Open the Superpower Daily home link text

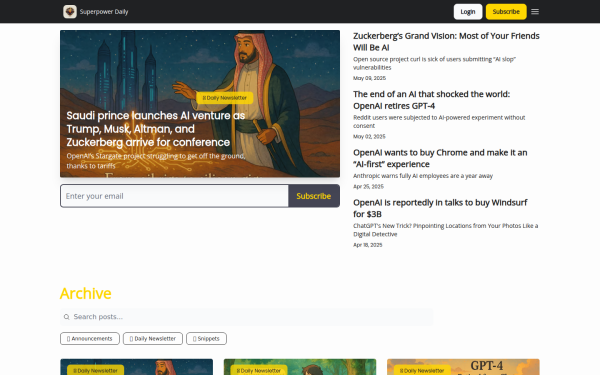(x=104, y=12)
